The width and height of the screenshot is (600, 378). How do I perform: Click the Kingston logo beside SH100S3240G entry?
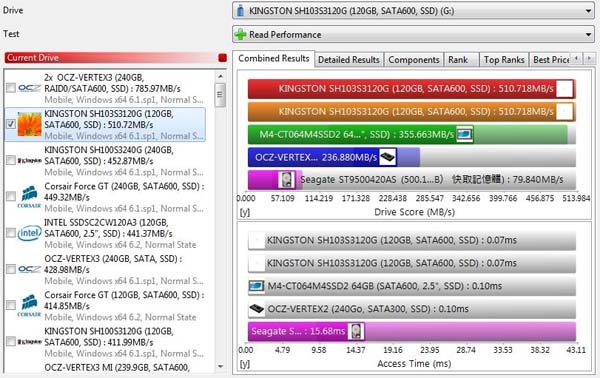29,160
